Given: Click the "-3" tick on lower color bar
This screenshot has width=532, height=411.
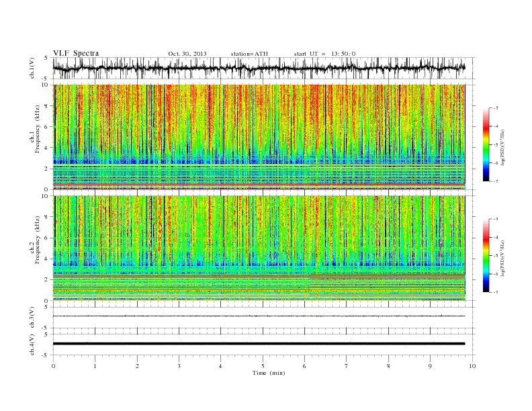Looking at the screenshot, I should [496, 219].
